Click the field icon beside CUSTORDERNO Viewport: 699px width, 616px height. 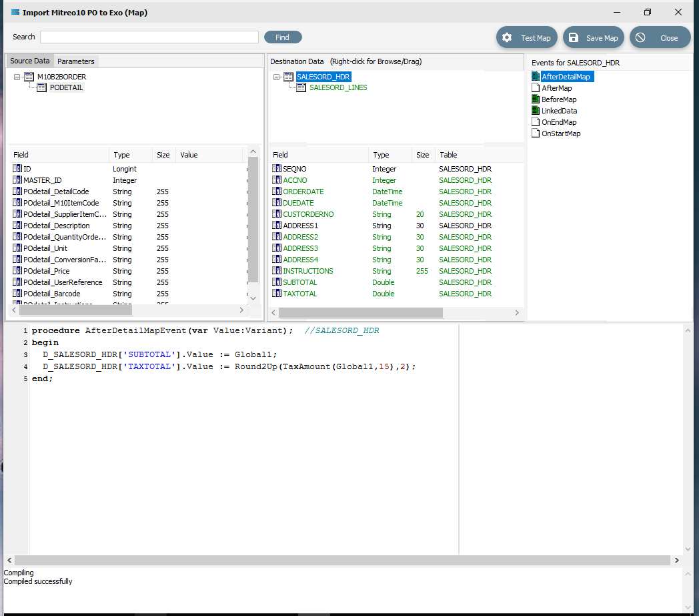coord(277,214)
